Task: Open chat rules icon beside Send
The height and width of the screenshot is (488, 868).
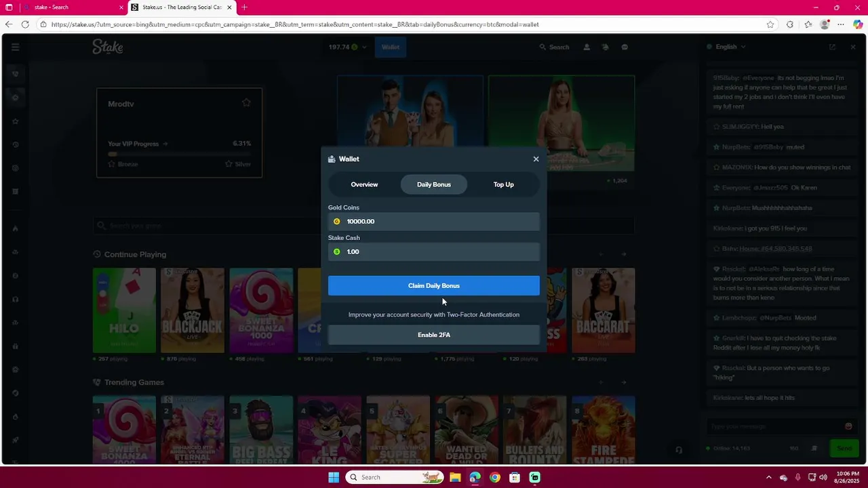Action: tap(815, 448)
